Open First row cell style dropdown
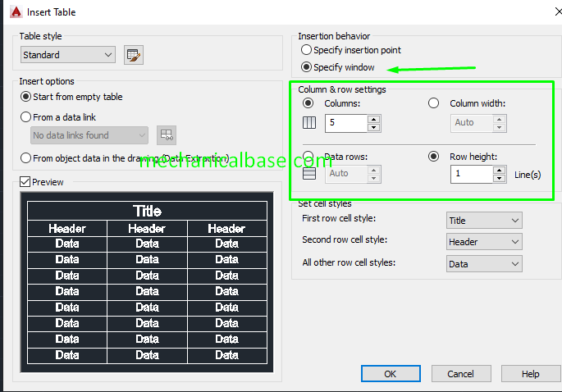Screen dimensions: 562x392 (x=484, y=221)
